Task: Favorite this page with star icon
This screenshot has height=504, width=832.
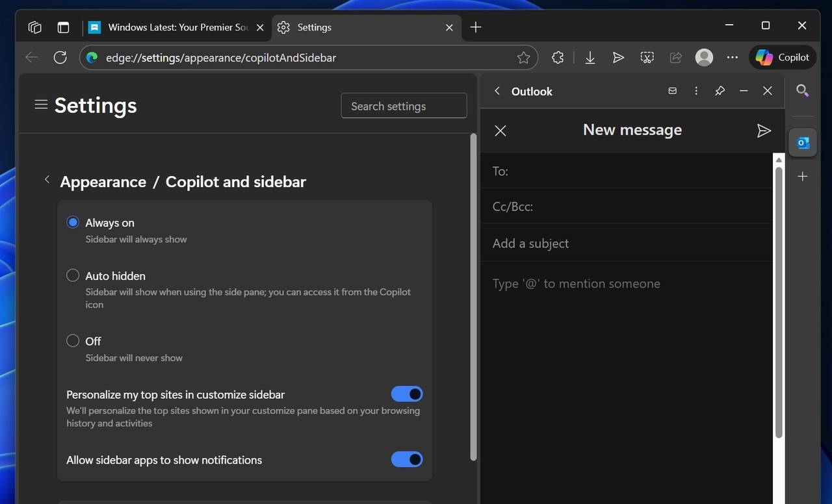Action: pos(523,58)
